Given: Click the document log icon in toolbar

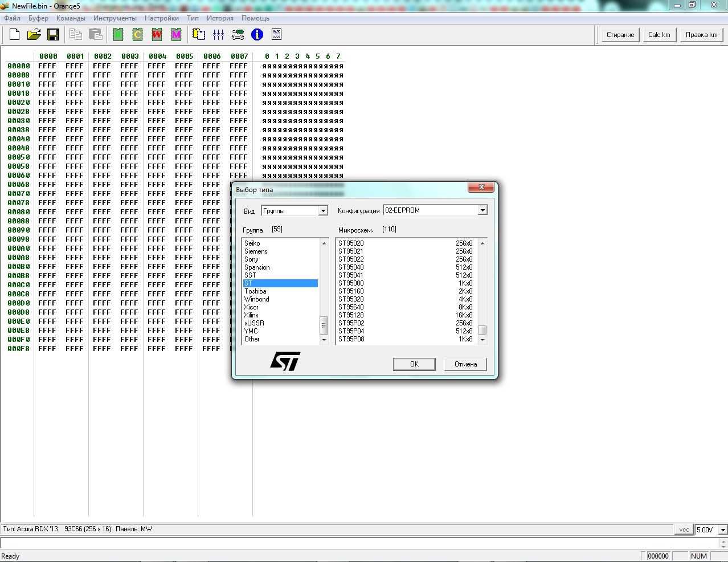Looking at the screenshot, I should 276,35.
